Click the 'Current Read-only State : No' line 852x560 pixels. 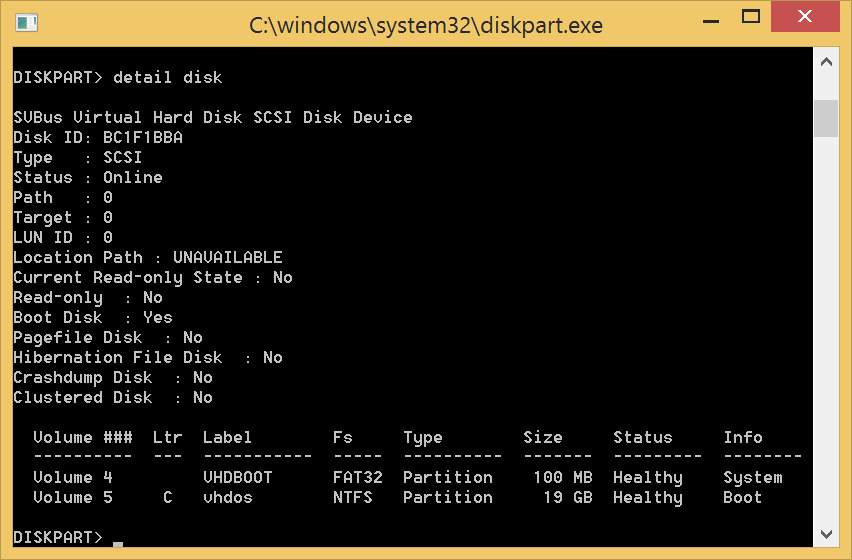click(153, 278)
